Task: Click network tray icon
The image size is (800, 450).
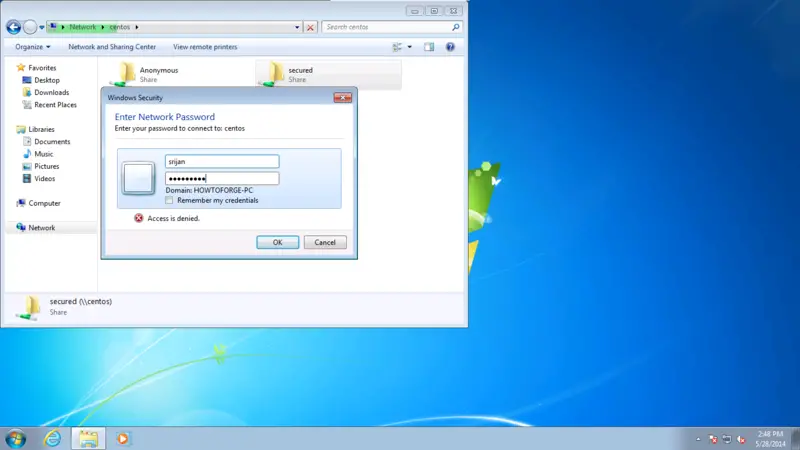Action: pyautogui.click(x=727, y=439)
